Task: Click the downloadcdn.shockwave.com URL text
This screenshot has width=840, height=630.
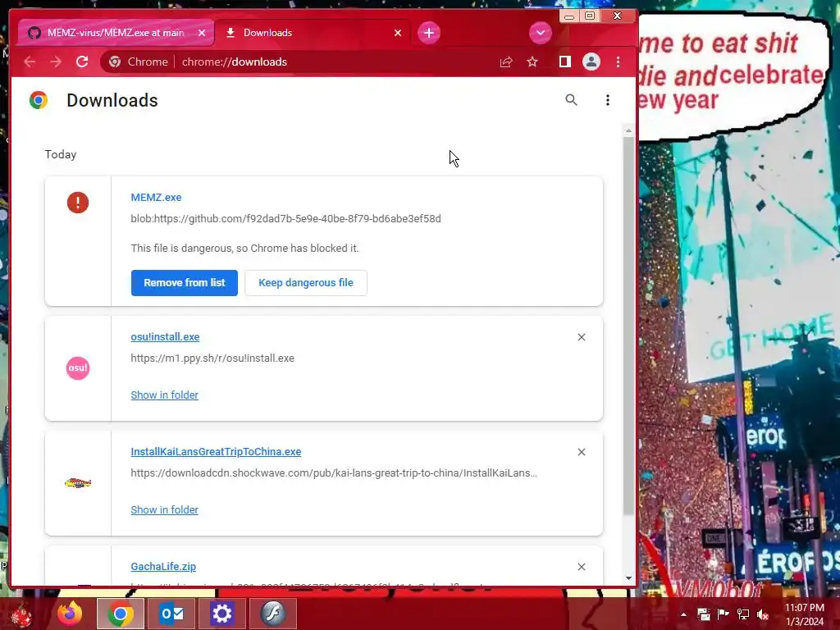Action: click(x=334, y=473)
